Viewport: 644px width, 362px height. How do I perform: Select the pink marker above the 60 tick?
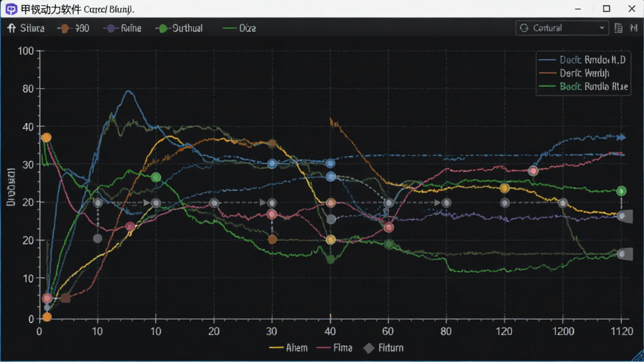point(389,228)
